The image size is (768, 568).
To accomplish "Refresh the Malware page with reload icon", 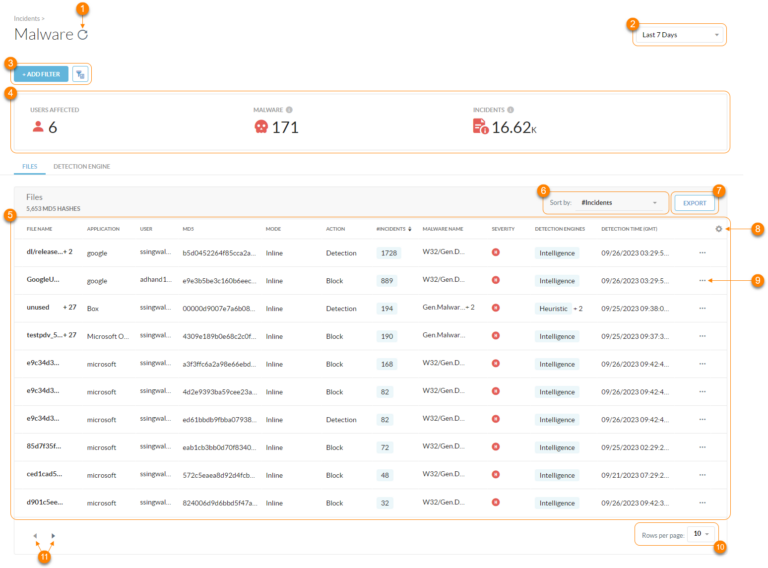I will (83, 35).
